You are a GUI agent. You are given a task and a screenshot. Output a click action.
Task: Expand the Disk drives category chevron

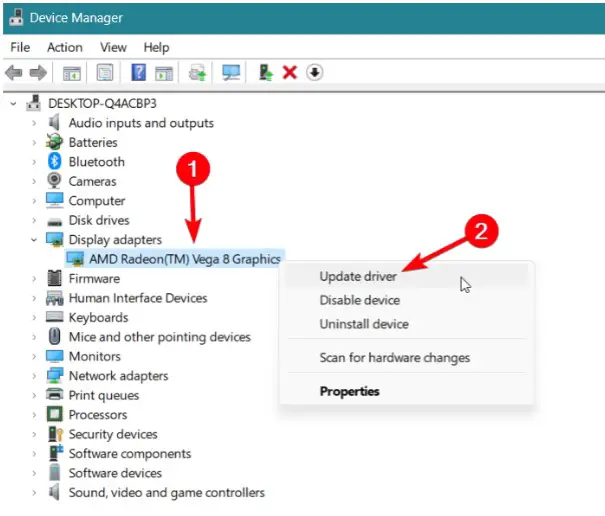(x=34, y=220)
